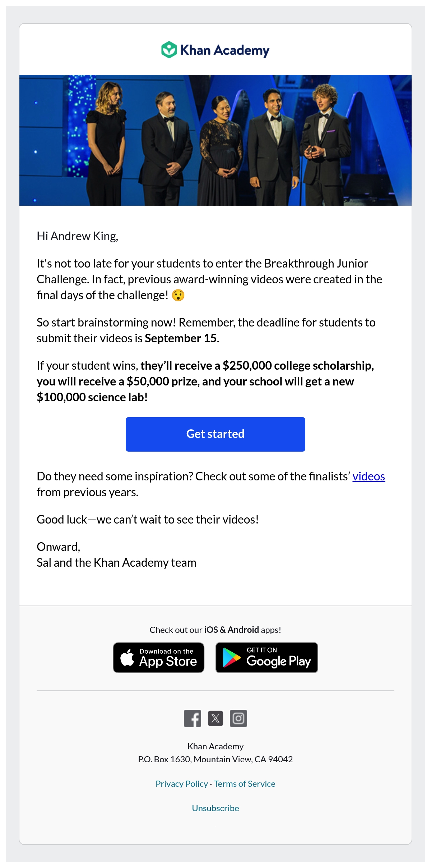Click the award ceremony banner photo
The width and height of the screenshot is (431, 868).
pyautogui.click(x=215, y=140)
